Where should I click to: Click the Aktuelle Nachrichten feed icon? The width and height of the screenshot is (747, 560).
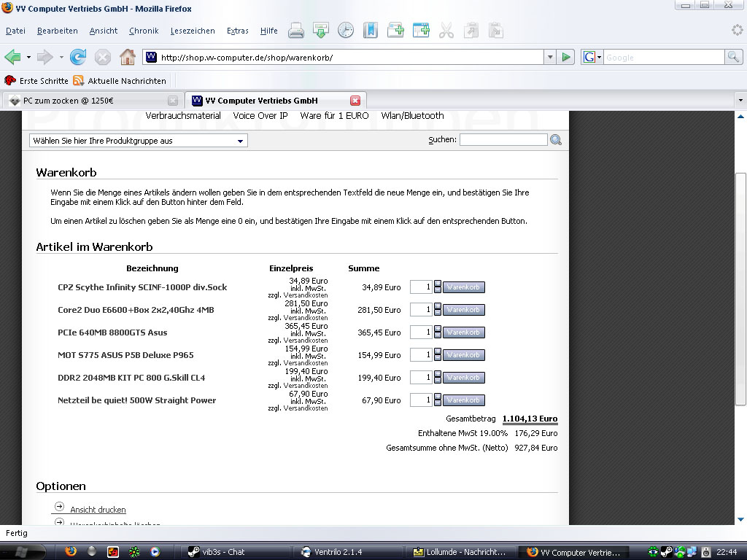pos(79,80)
